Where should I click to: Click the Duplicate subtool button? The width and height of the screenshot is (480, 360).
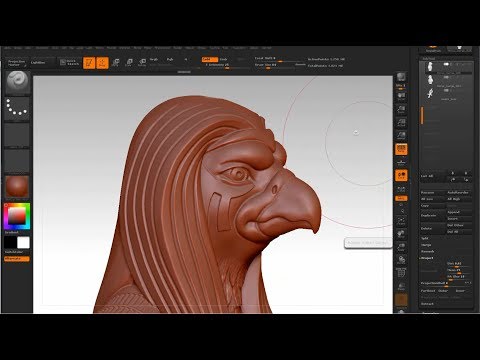(432, 215)
